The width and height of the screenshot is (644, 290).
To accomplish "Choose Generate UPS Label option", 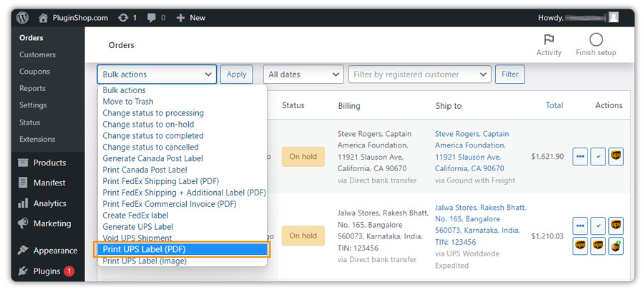I will pos(182,227).
